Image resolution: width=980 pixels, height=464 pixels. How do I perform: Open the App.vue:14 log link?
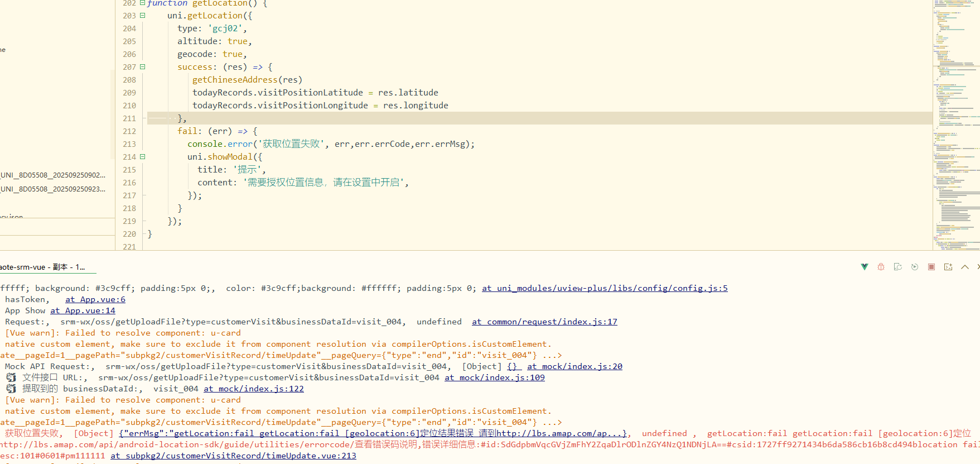[x=83, y=310]
